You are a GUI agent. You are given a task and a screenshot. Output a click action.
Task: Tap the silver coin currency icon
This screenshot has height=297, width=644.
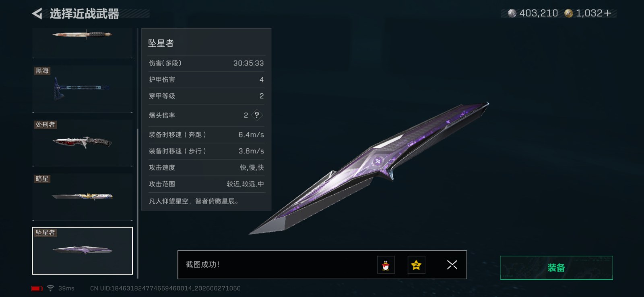pyautogui.click(x=512, y=13)
